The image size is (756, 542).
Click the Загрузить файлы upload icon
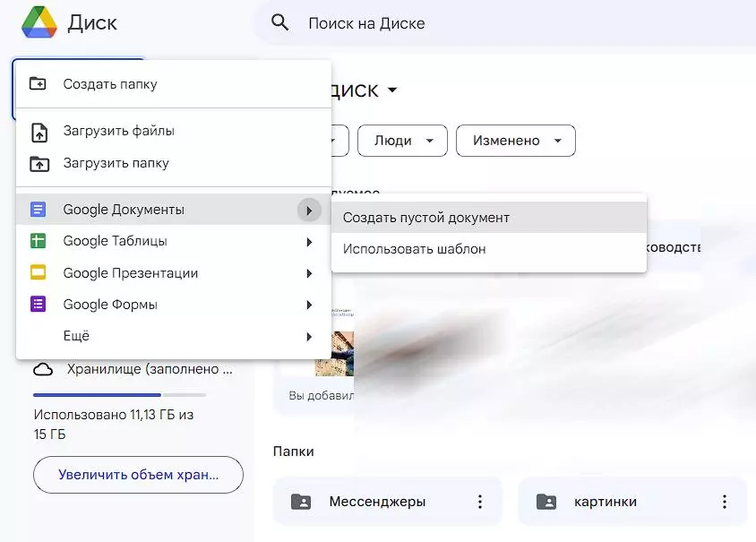tap(38, 131)
